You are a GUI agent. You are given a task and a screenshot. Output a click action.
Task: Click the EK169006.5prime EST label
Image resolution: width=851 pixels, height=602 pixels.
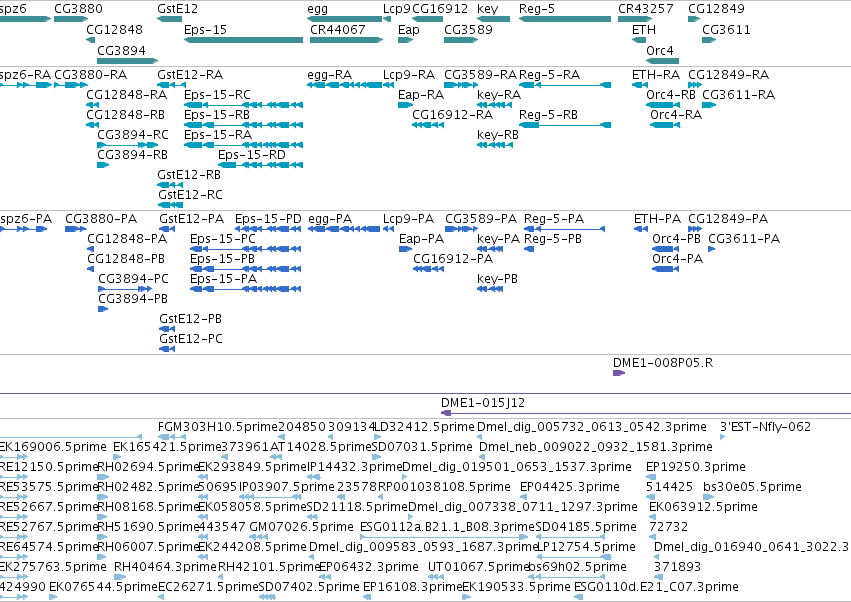pos(53,447)
